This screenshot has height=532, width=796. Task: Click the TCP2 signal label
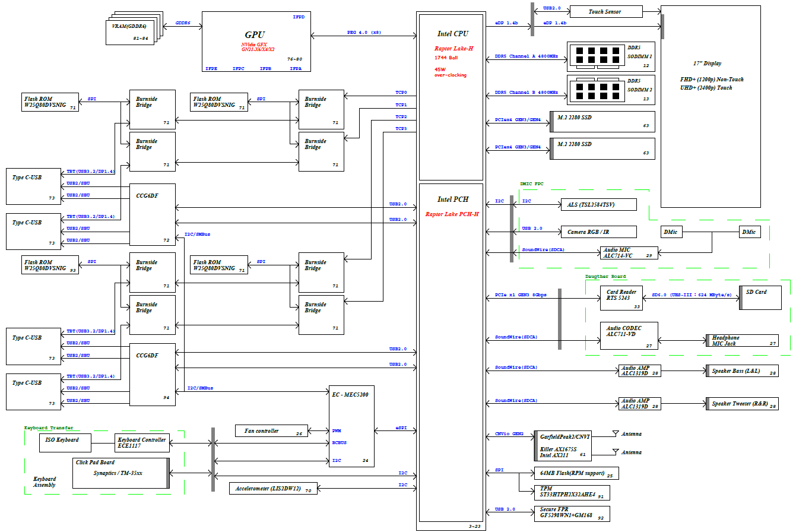(401, 116)
